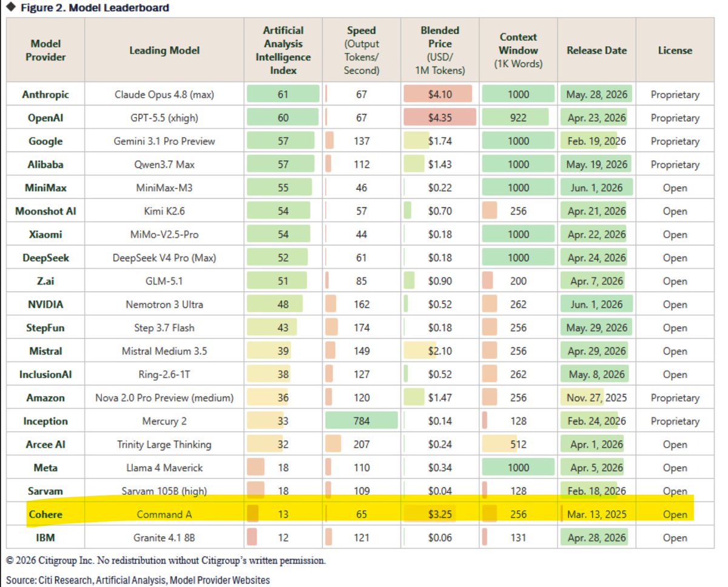Select the Gemini 3.1 Pro Preview cell

click(164, 141)
